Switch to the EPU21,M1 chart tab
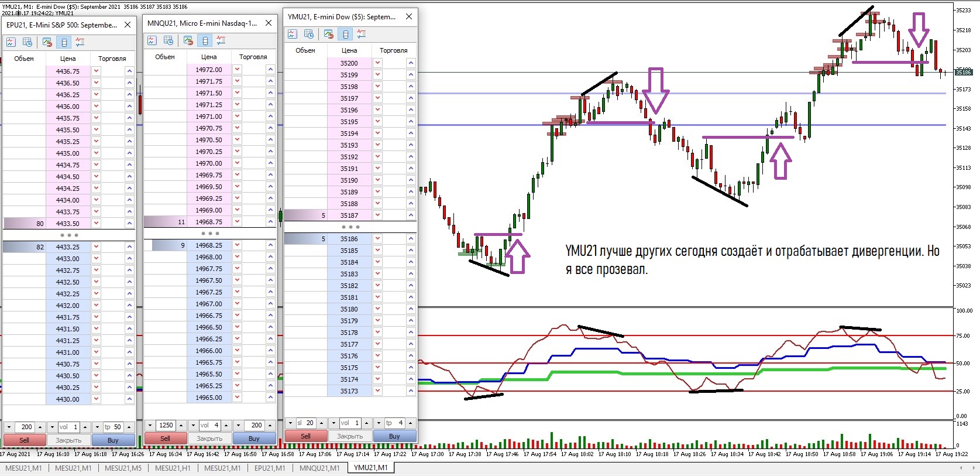980x476 pixels. pyautogui.click(x=270, y=468)
